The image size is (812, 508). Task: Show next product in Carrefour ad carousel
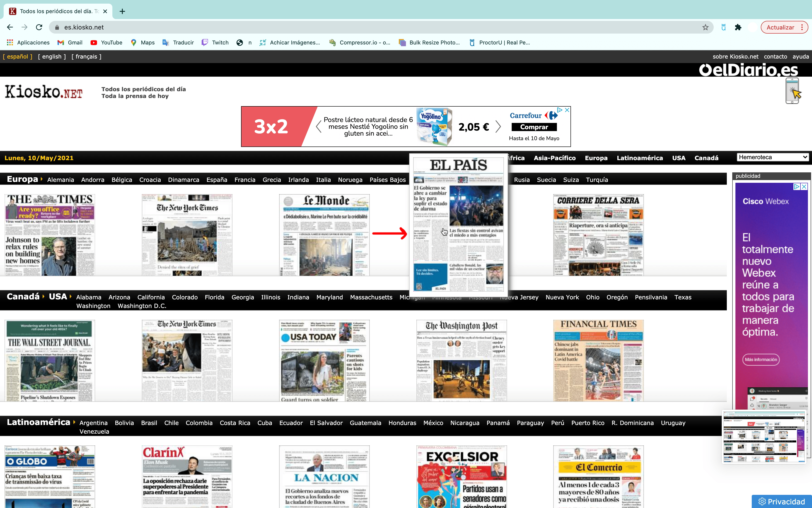[498, 127]
